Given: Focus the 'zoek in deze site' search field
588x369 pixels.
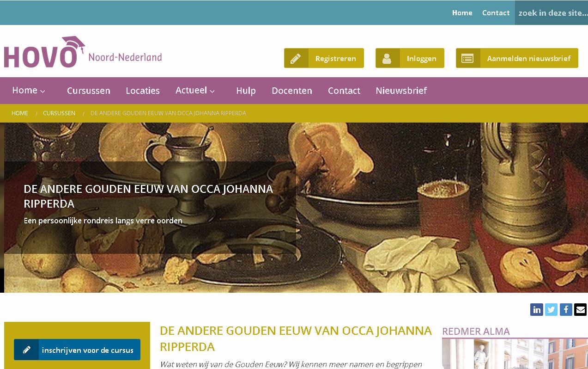Looking at the screenshot, I should click(552, 13).
